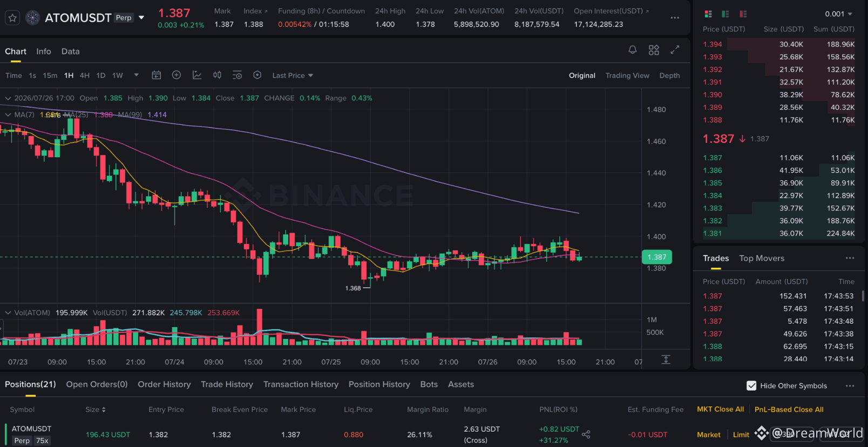Open the chart display settings icon
The width and height of the screenshot is (868, 447).
[x=237, y=75]
